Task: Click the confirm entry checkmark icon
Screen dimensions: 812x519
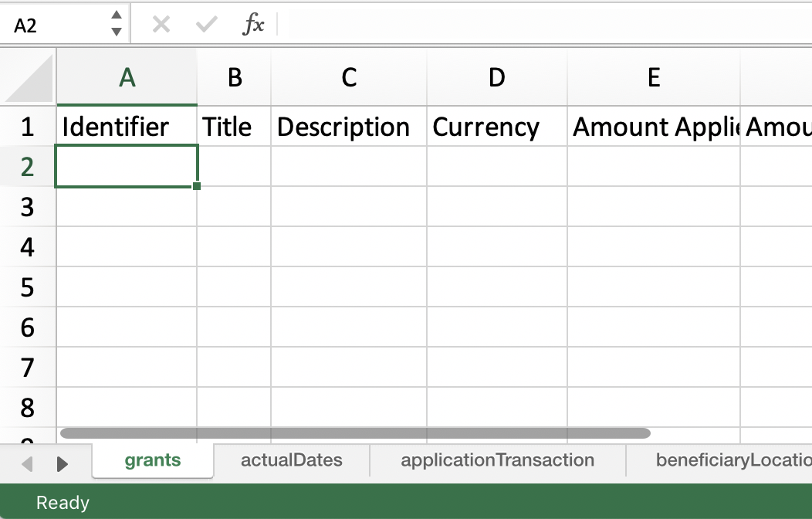Action: pos(206,25)
